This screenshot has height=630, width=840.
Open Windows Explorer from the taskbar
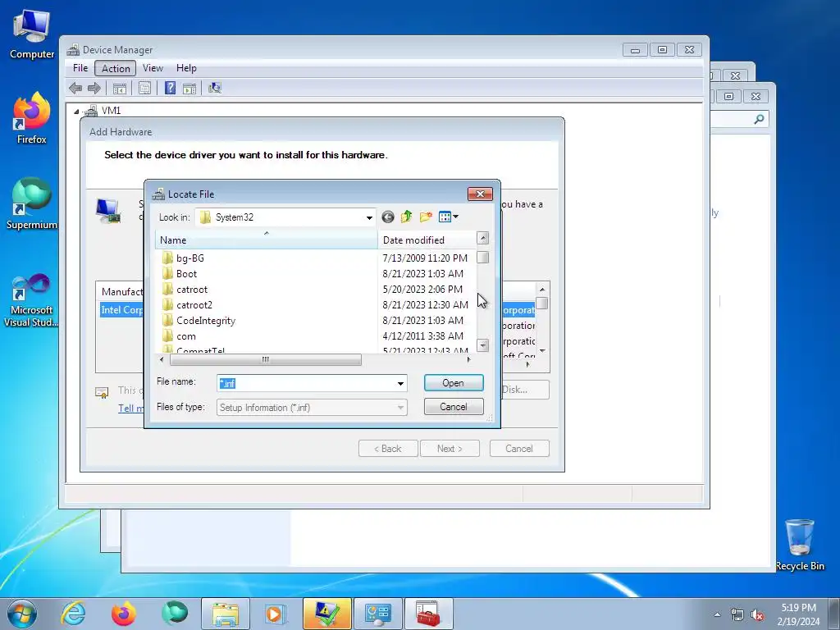click(226, 614)
